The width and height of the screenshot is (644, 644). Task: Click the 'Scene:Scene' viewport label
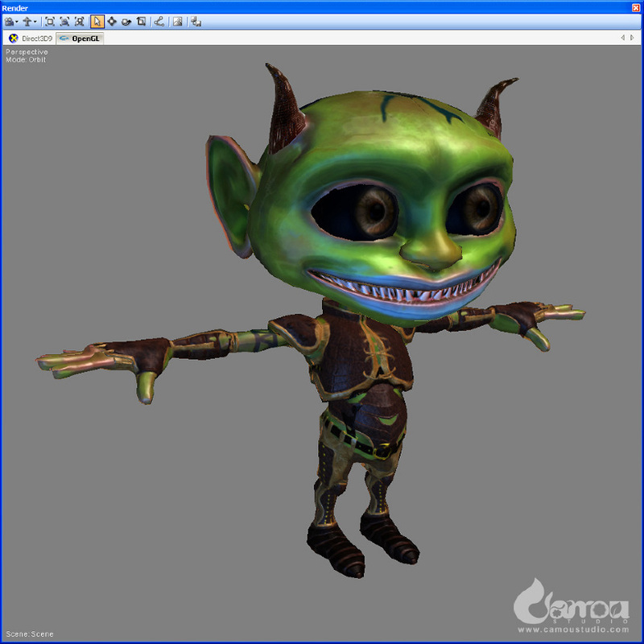click(30, 634)
